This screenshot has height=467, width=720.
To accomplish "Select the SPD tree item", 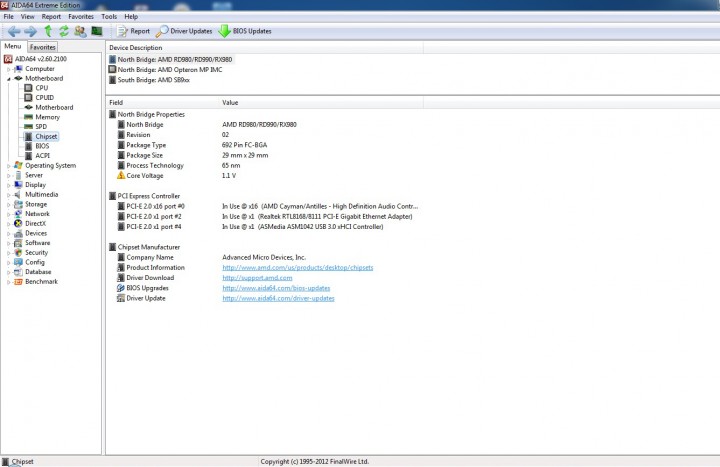I will point(35,126).
